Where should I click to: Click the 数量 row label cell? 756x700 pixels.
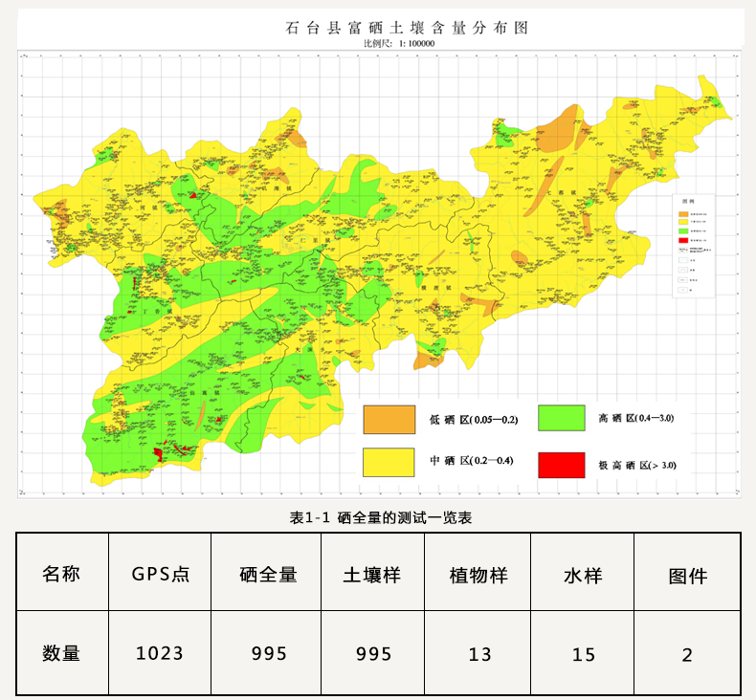61,654
